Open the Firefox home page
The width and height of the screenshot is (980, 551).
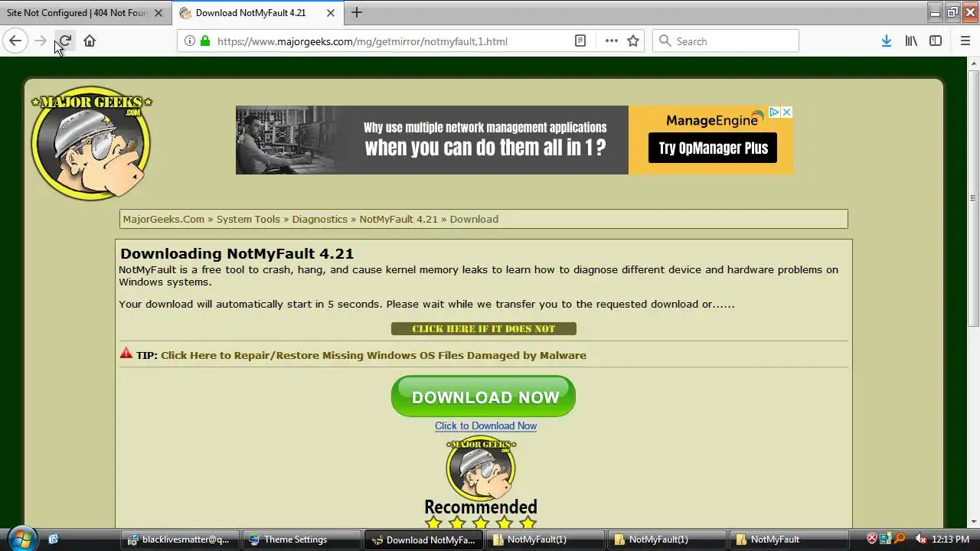(x=90, y=41)
